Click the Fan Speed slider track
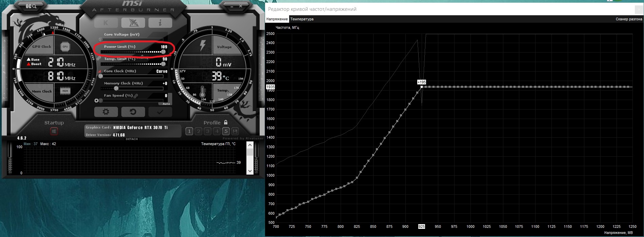 [132, 101]
